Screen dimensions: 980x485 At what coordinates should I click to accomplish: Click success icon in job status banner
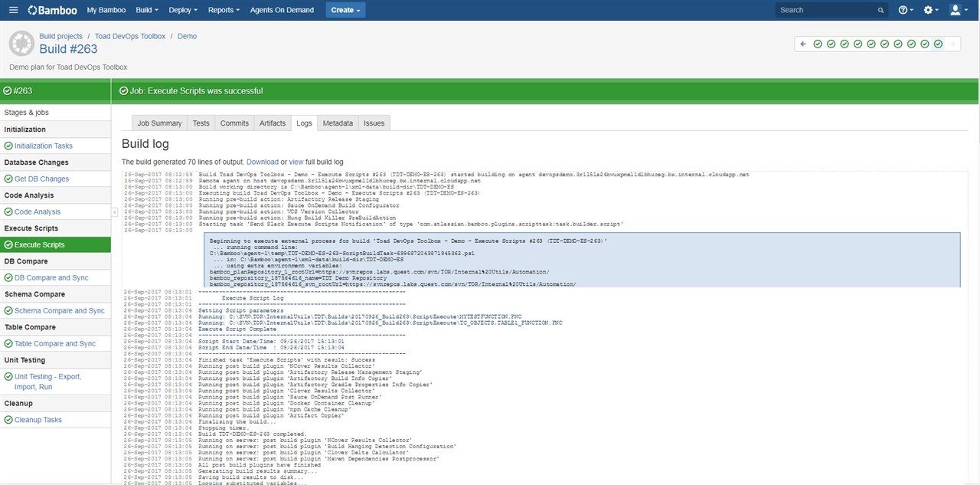123,90
